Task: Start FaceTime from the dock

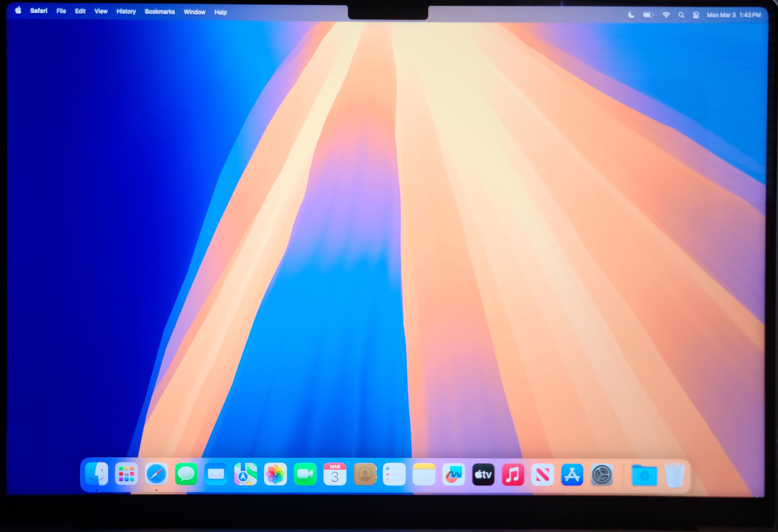Action: pyautogui.click(x=305, y=474)
